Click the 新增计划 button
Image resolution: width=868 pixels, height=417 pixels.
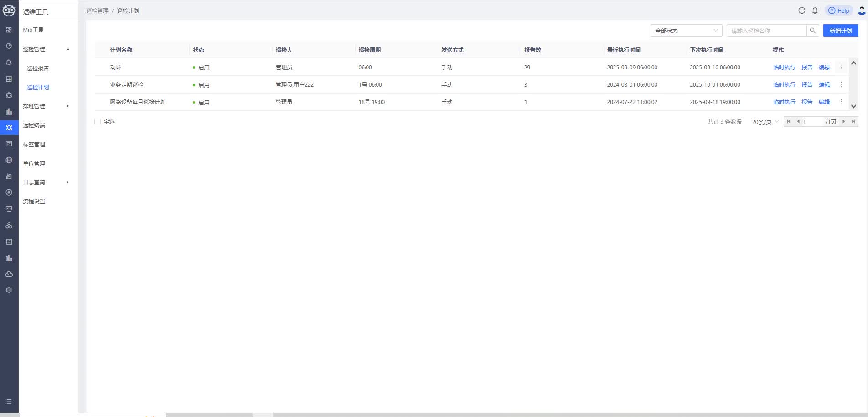click(x=840, y=31)
